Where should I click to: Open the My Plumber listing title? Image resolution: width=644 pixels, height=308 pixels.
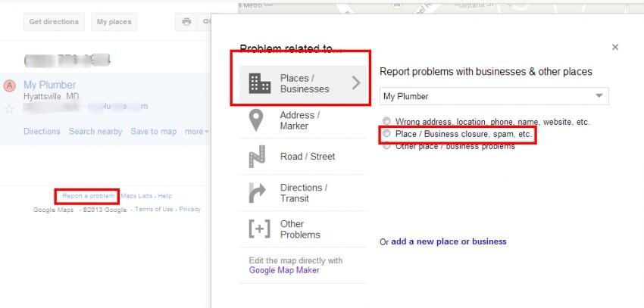pos(50,85)
